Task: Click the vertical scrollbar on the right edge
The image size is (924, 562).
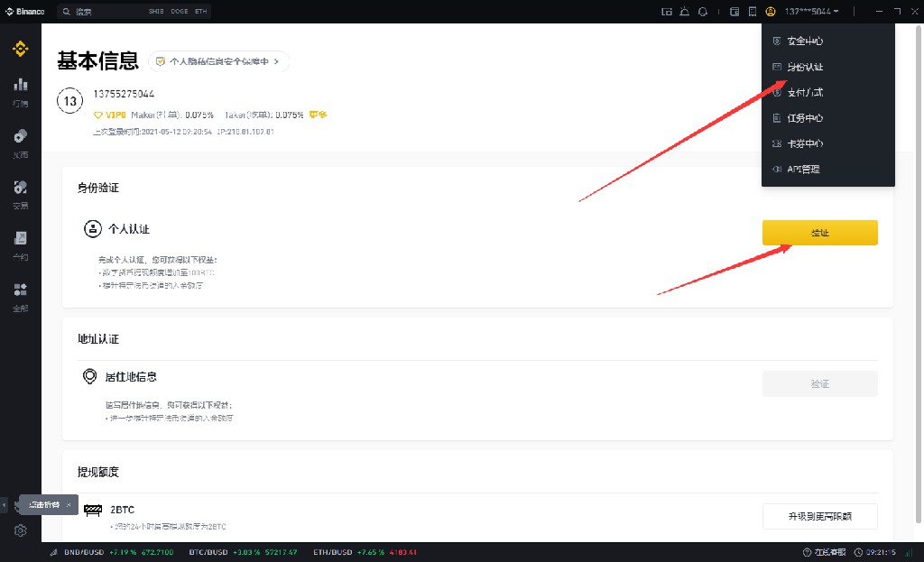Action: [x=918, y=275]
